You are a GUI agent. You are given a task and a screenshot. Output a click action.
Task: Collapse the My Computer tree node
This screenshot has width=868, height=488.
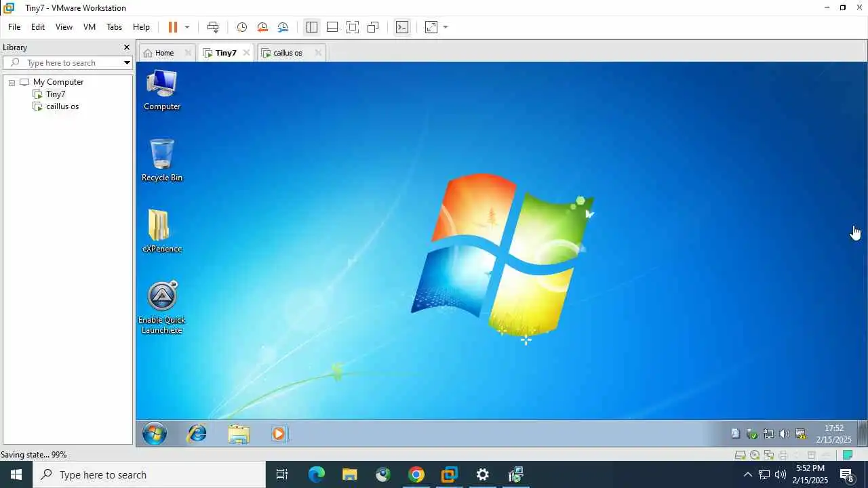pos(12,82)
